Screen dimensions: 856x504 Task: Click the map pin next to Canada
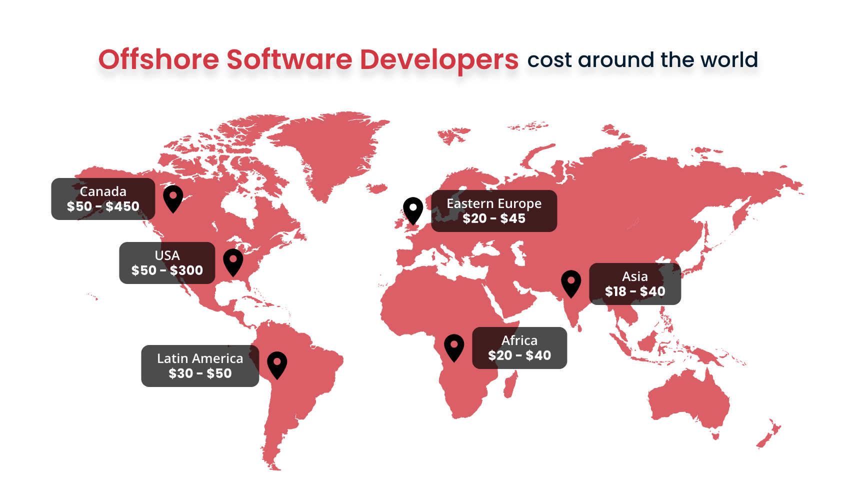(173, 198)
